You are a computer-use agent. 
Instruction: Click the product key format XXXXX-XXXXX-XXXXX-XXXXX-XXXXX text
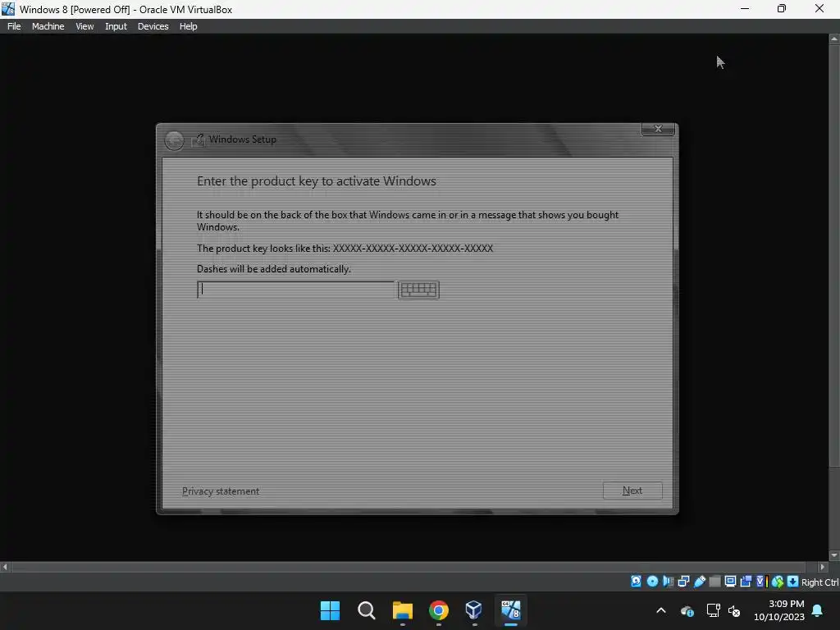click(413, 249)
